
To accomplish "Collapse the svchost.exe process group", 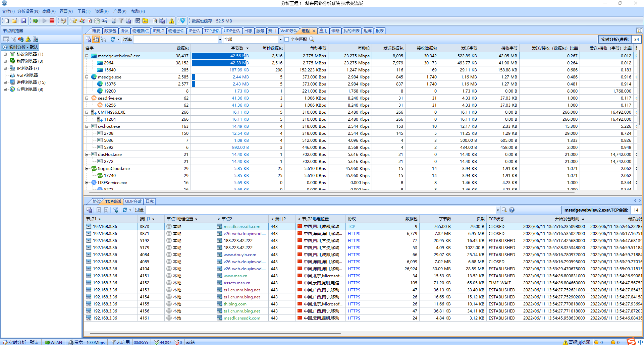I will (x=87, y=126).
